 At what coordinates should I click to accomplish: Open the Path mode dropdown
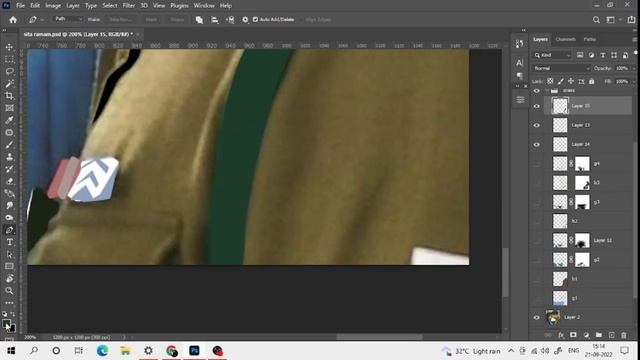(69, 19)
